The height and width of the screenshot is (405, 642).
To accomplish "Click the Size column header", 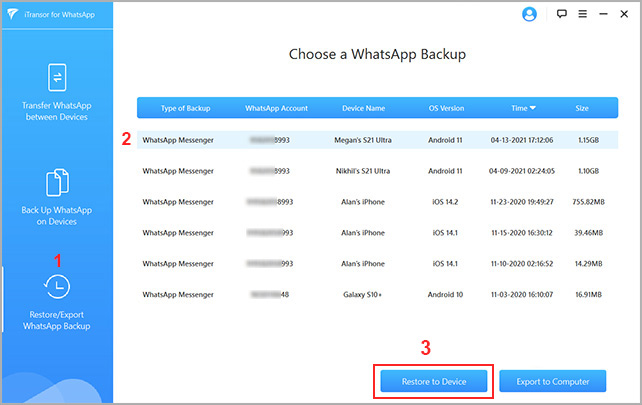I will [581, 108].
